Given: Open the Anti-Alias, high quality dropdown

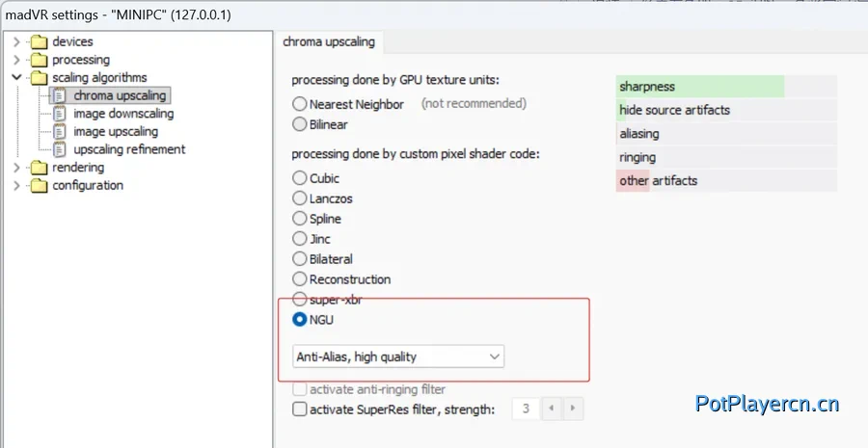Looking at the screenshot, I should 398,357.
